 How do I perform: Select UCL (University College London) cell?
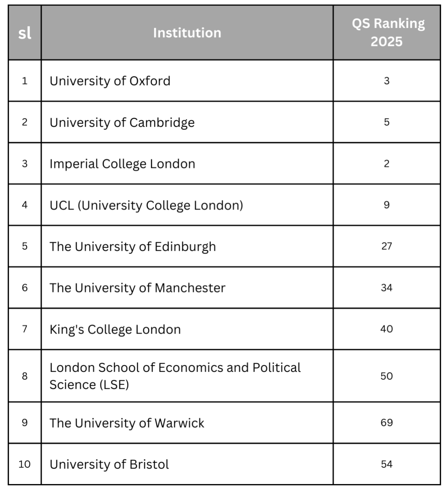(x=146, y=205)
